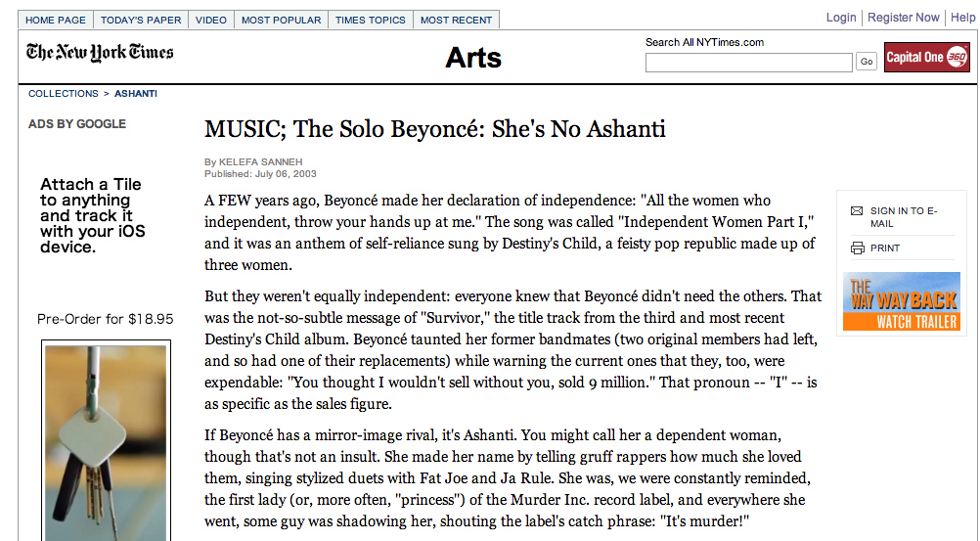Open the Today's Paper tab

click(x=141, y=20)
